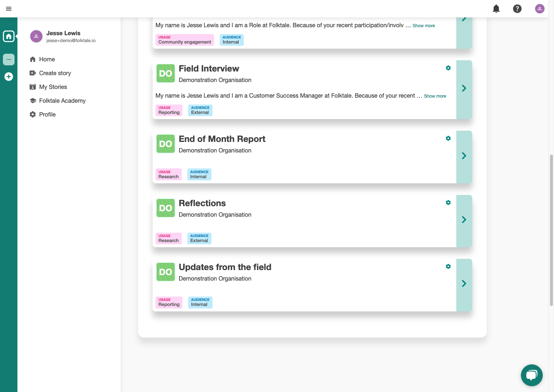Open settings gear for Updates from the field
Viewport: 554px width, 392px height.
(448, 266)
